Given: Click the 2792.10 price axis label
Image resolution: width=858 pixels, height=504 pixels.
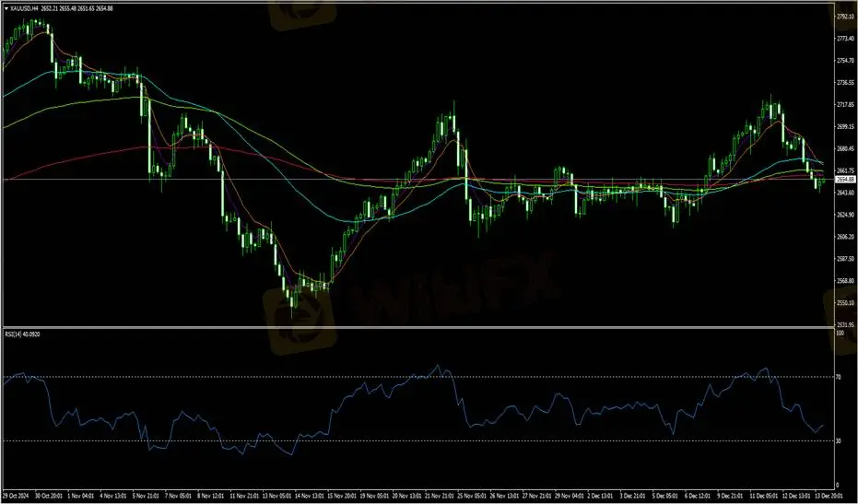Looking at the screenshot, I should click(844, 17).
